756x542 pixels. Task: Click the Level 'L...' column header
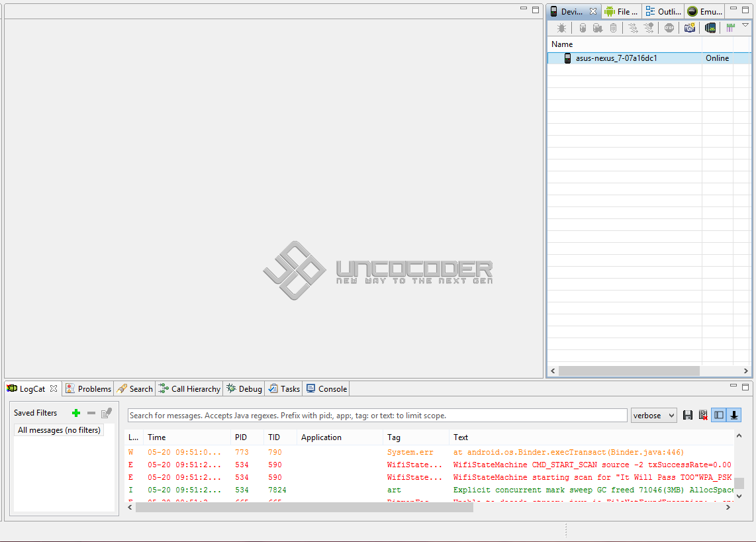pos(134,437)
